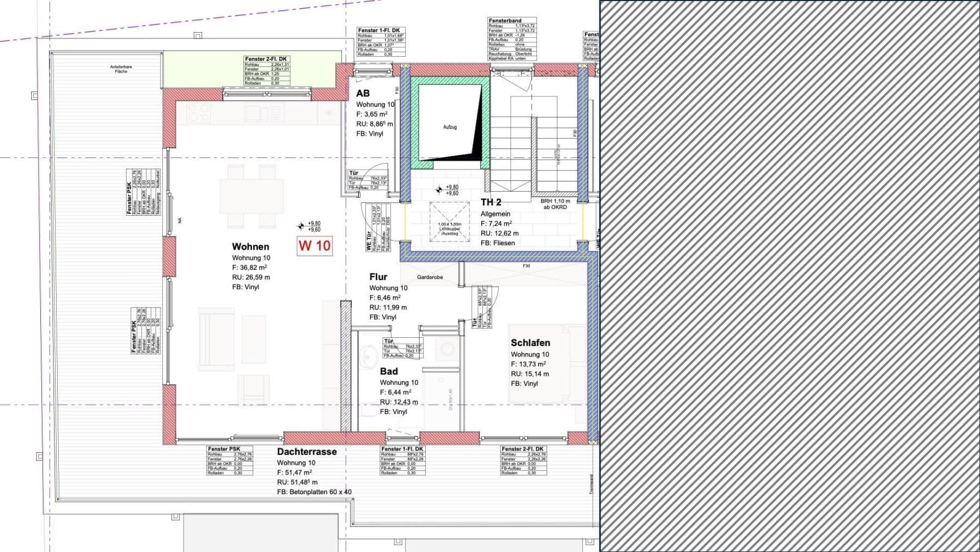Click the "FB: Fliesen" floor covering text

pos(498,243)
